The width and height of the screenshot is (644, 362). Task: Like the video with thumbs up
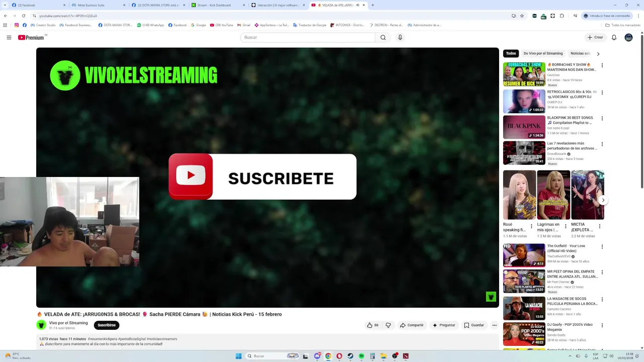(372, 325)
